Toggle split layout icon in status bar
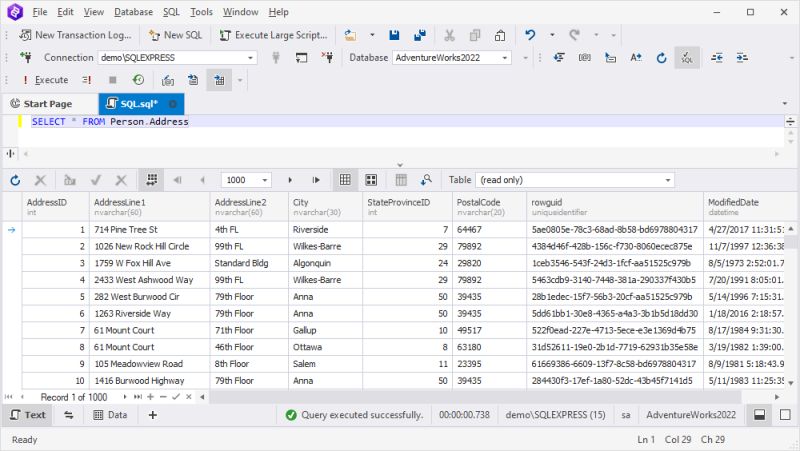Image resolution: width=800 pixels, height=451 pixels. pos(760,415)
